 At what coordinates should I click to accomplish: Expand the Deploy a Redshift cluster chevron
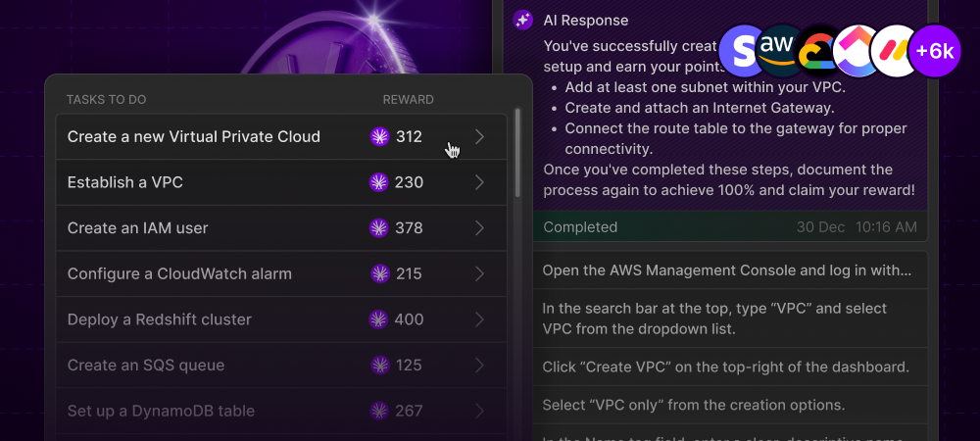click(x=479, y=319)
